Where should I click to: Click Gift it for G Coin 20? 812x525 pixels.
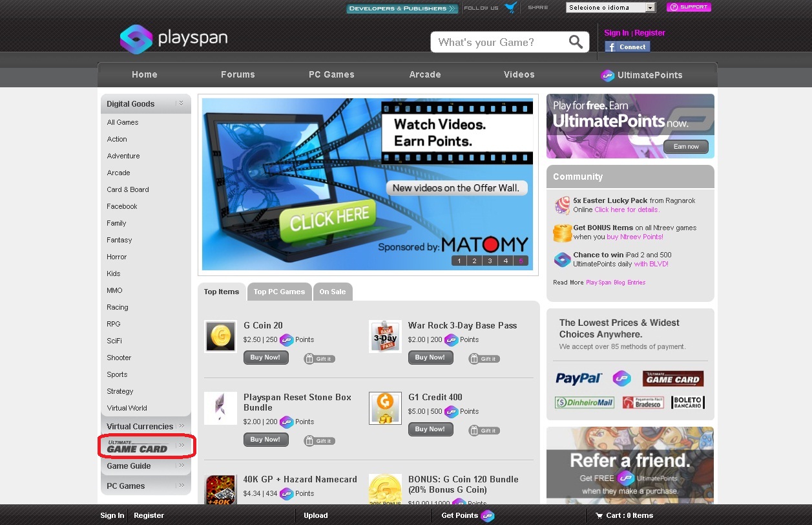tap(320, 359)
